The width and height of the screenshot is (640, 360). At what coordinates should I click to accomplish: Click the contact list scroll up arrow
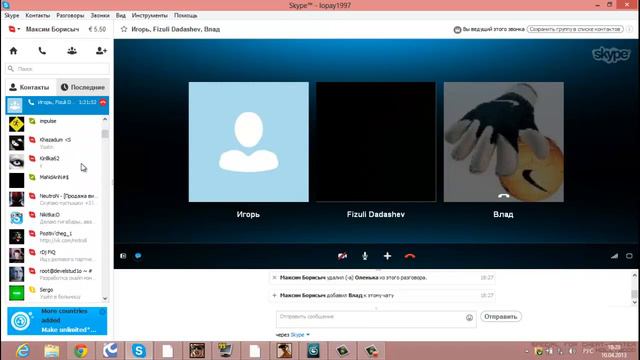[105, 119]
